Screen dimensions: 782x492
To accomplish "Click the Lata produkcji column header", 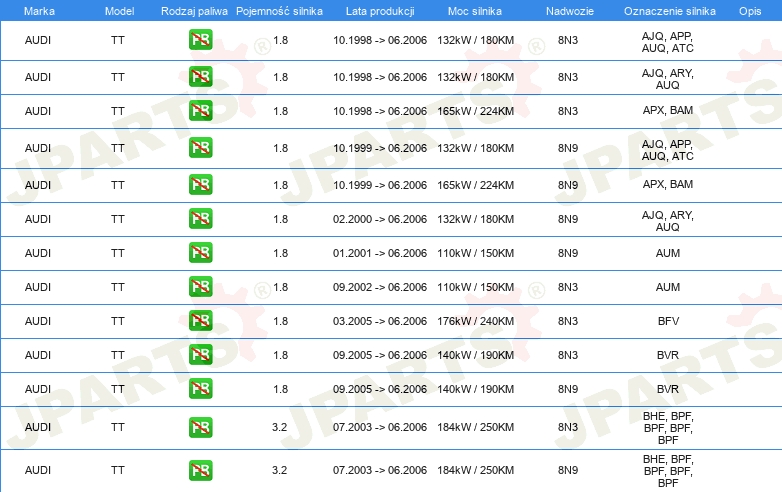I will click(380, 11).
